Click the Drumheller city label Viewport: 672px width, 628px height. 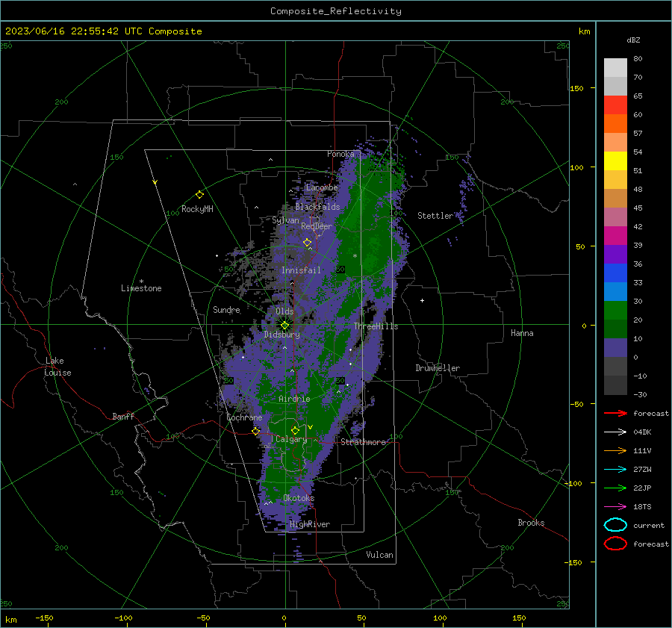pyautogui.click(x=438, y=368)
